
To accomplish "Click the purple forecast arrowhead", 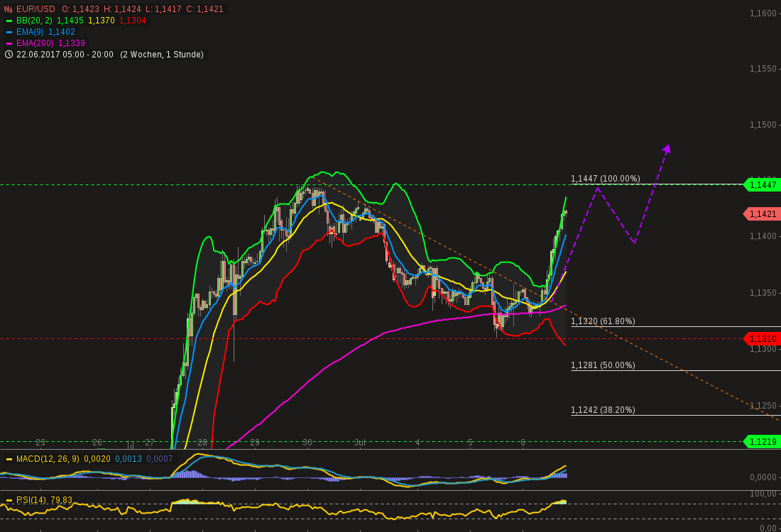I will (667, 149).
